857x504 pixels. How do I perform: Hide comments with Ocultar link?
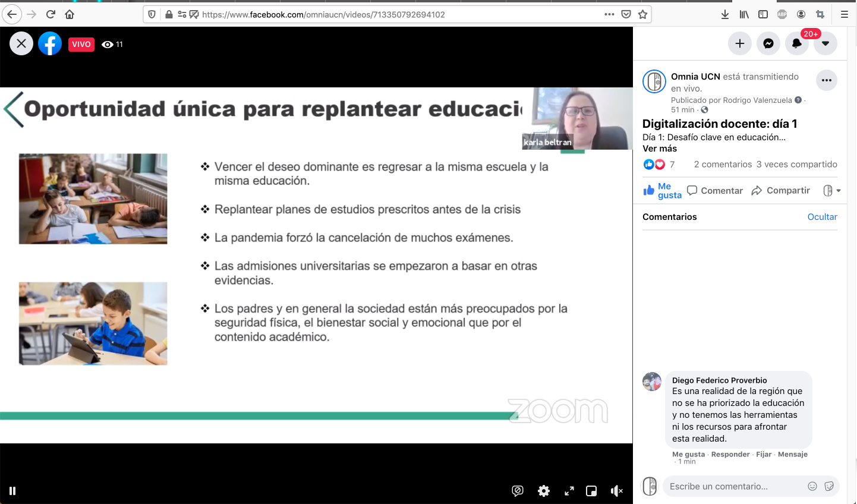coord(822,217)
